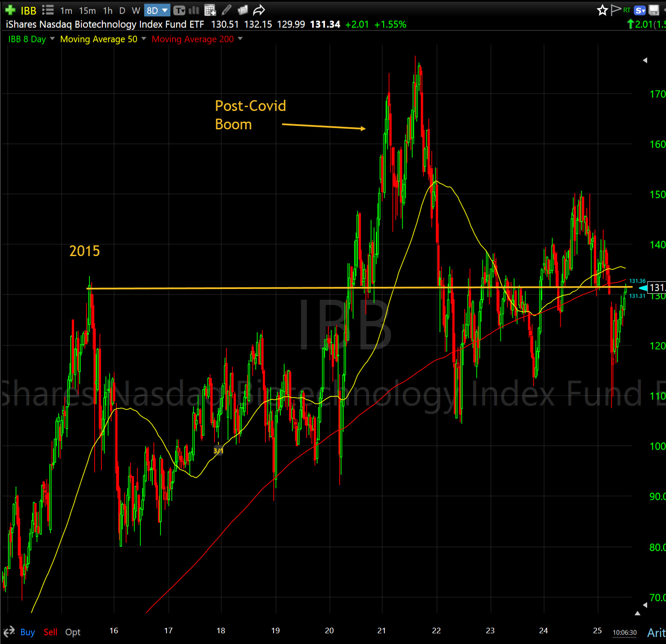Expand the Moving Average 200 dropdown

(x=240, y=39)
